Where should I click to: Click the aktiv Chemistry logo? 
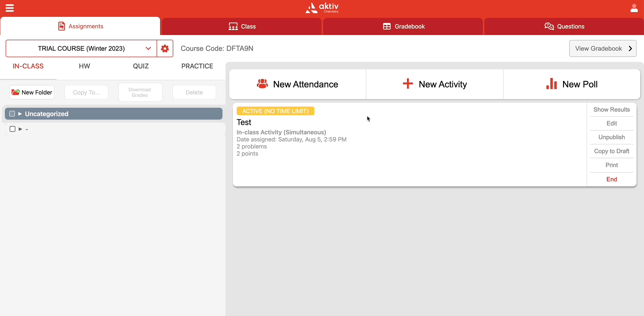(322, 8)
